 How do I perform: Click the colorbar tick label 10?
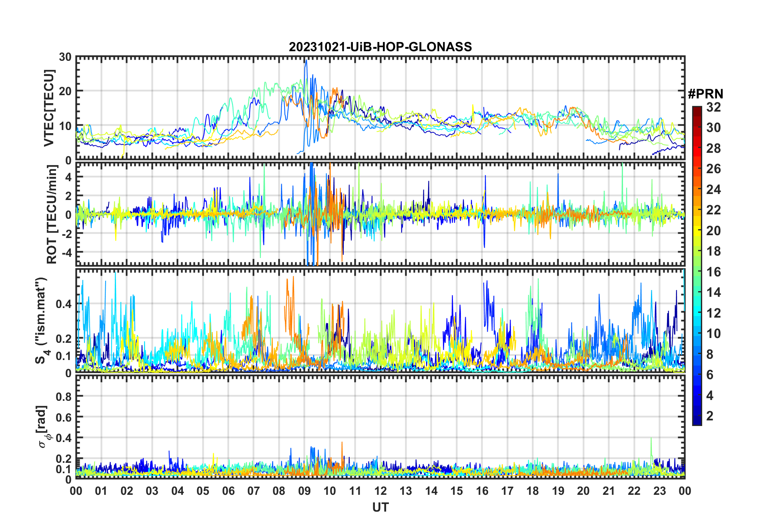coord(713,334)
